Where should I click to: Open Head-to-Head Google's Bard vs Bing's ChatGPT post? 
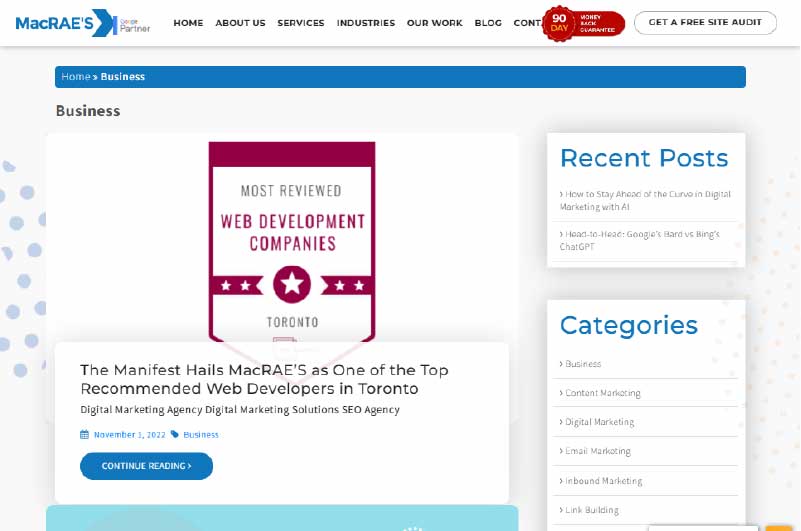640,240
